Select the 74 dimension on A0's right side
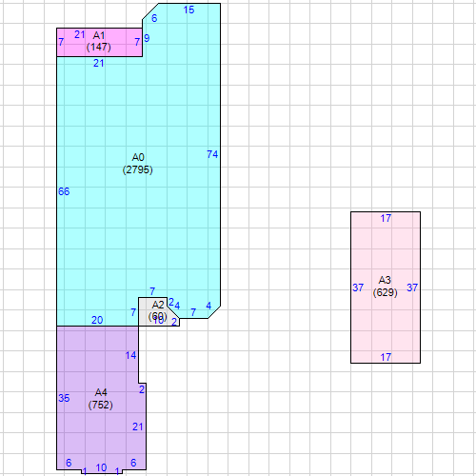Image resolution: width=476 pixels, height=476 pixels. 212,154
